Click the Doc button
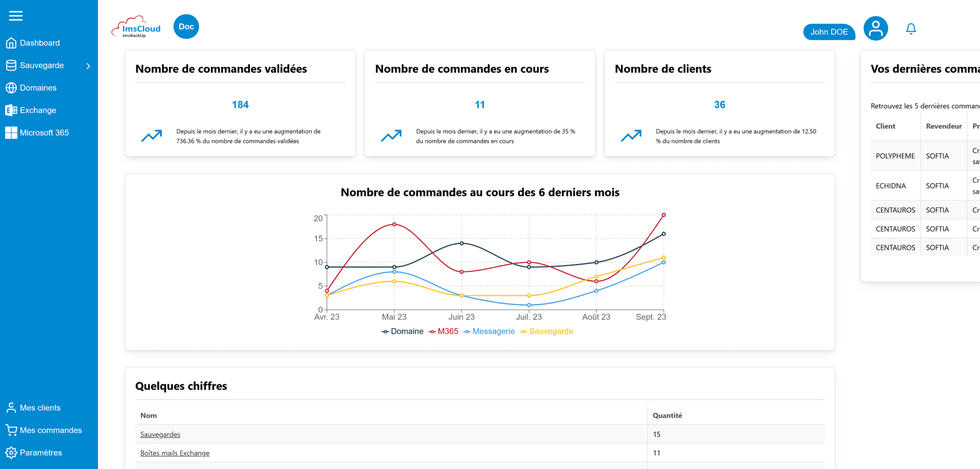 click(186, 26)
